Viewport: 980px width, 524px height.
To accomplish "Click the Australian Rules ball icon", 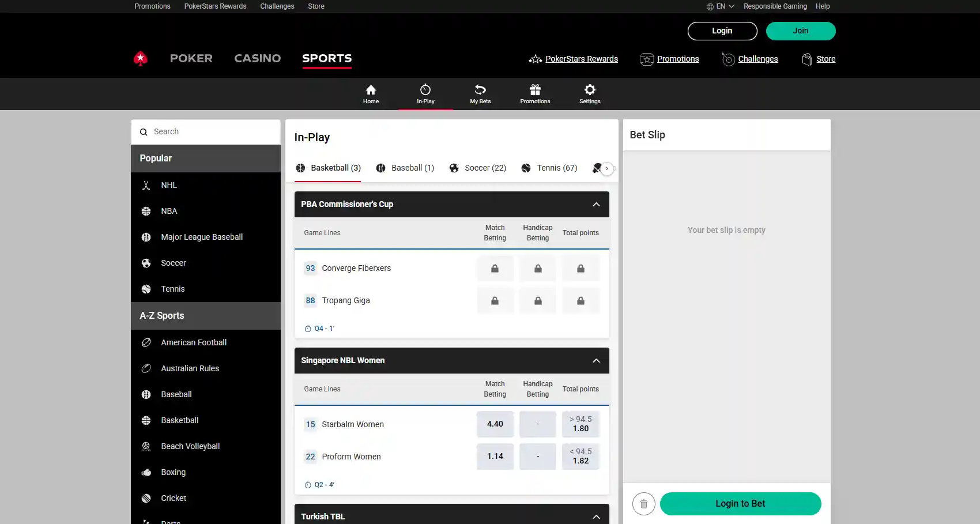I will coord(146,368).
